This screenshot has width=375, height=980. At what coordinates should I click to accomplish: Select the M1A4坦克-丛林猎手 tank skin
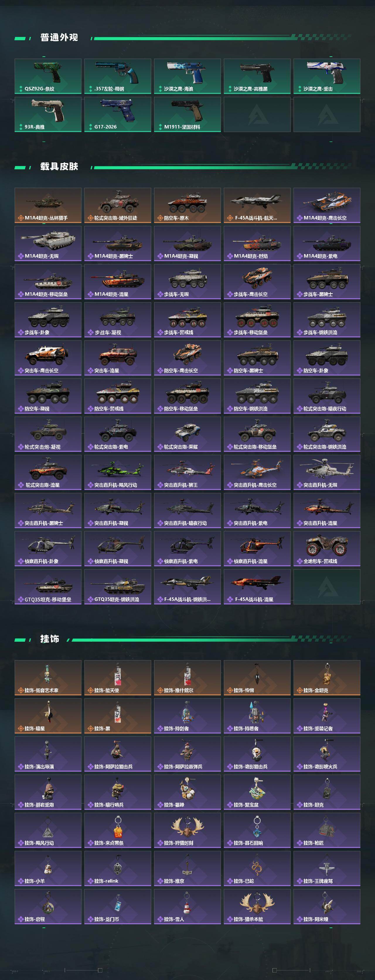click(x=48, y=205)
